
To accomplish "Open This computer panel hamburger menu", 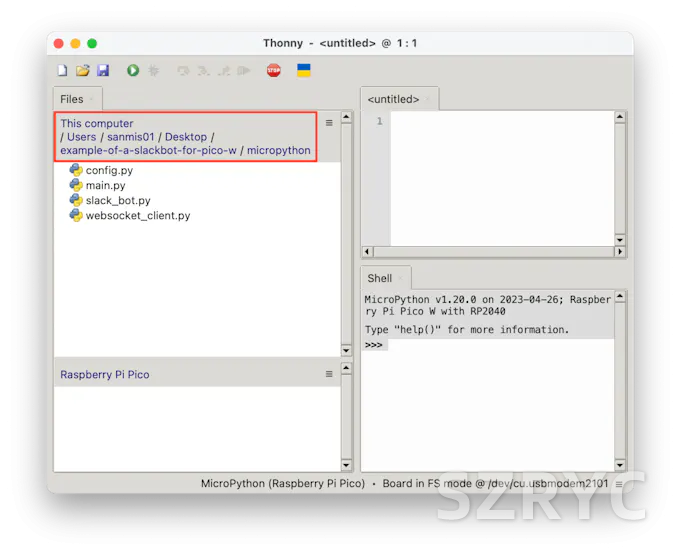I will (x=329, y=123).
